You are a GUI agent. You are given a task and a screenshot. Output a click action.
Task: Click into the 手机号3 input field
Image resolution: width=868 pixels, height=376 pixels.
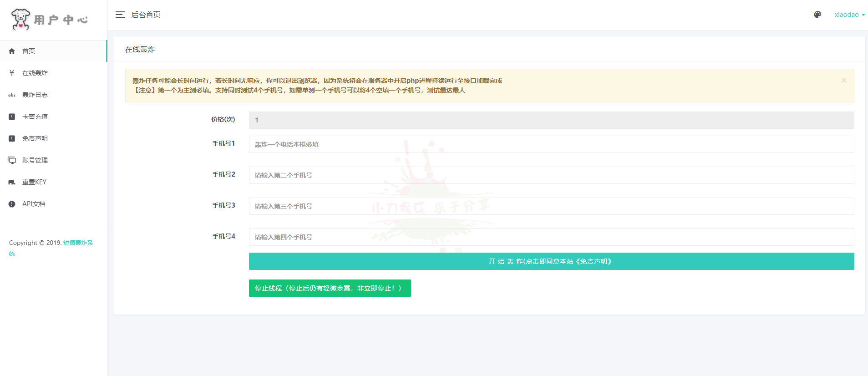[x=551, y=206]
